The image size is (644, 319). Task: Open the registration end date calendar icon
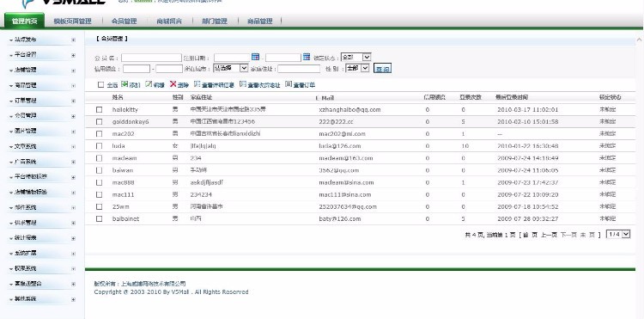click(x=307, y=57)
